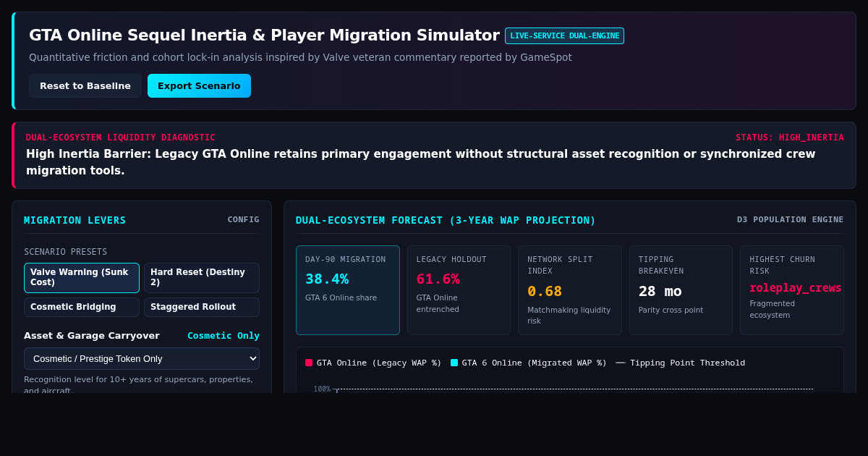The height and width of the screenshot is (456, 868).
Task: Click 38.4% migration value
Action: click(327, 279)
